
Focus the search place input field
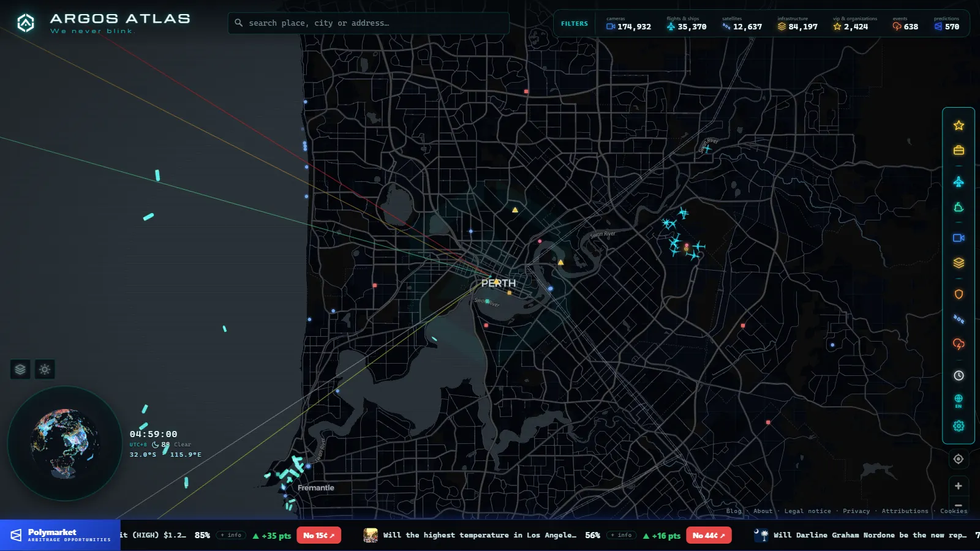369,23
